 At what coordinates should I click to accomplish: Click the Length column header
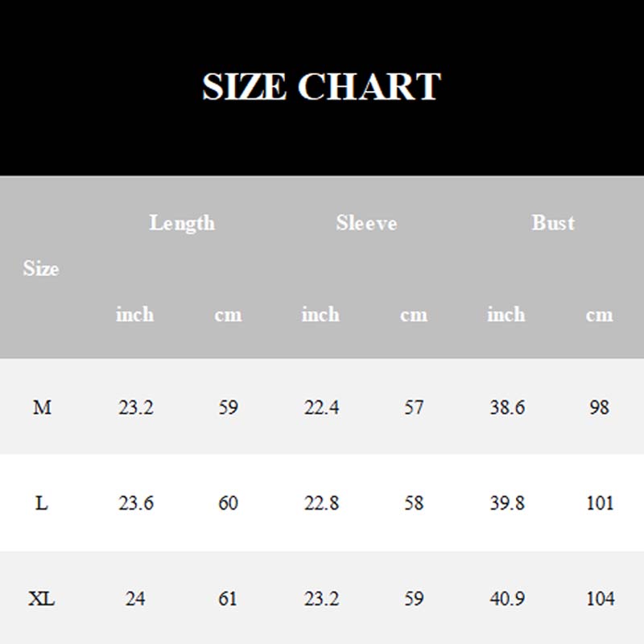click(x=182, y=223)
